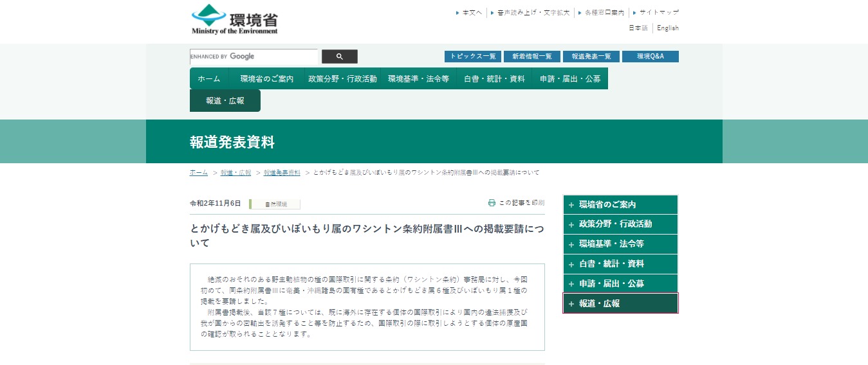Open 環境基準・法令等 sidebar item label

point(611,244)
